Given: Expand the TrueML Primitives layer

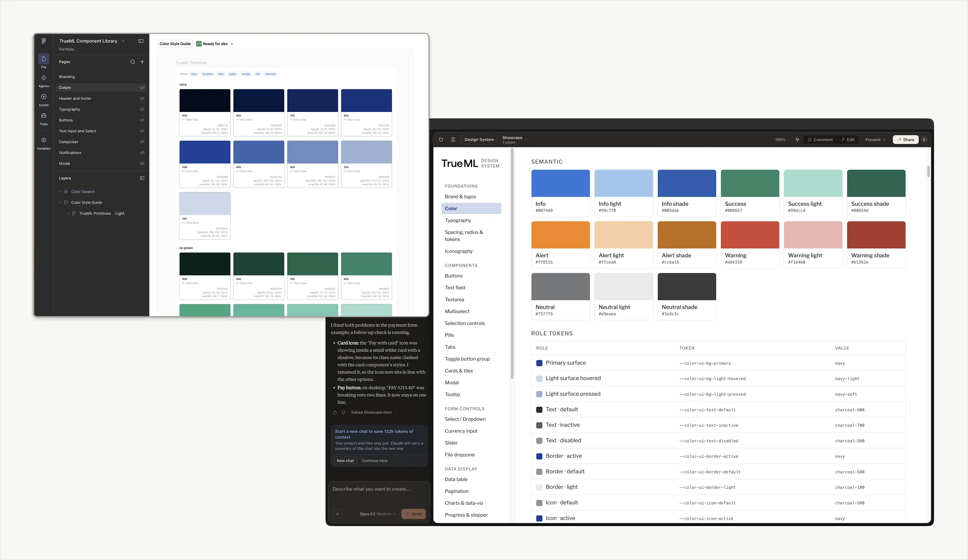Looking at the screenshot, I should coord(68,213).
